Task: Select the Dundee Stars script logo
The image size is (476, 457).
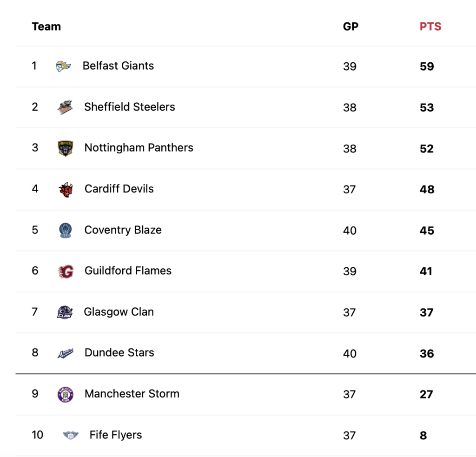Action: click(66, 353)
